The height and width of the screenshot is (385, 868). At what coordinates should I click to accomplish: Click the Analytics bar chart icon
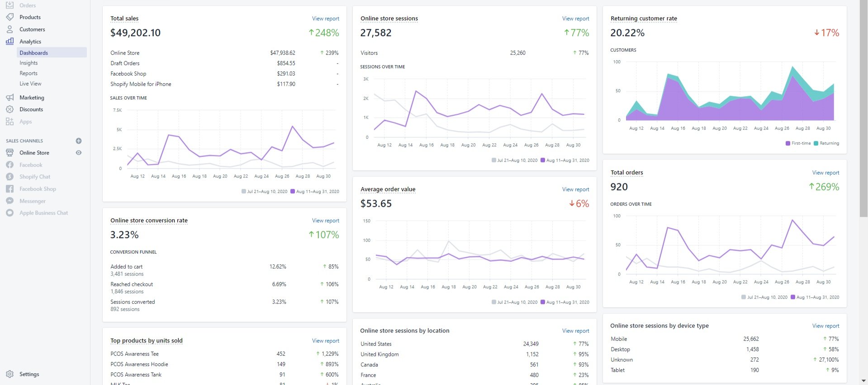pyautogui.click(x=9, y=41)
